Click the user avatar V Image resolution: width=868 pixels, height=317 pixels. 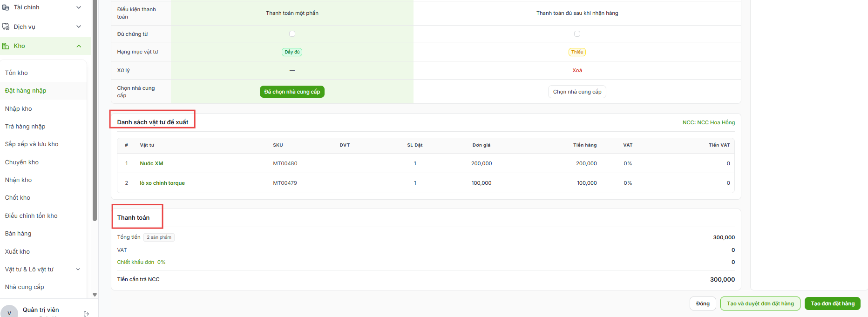point(9,313)
